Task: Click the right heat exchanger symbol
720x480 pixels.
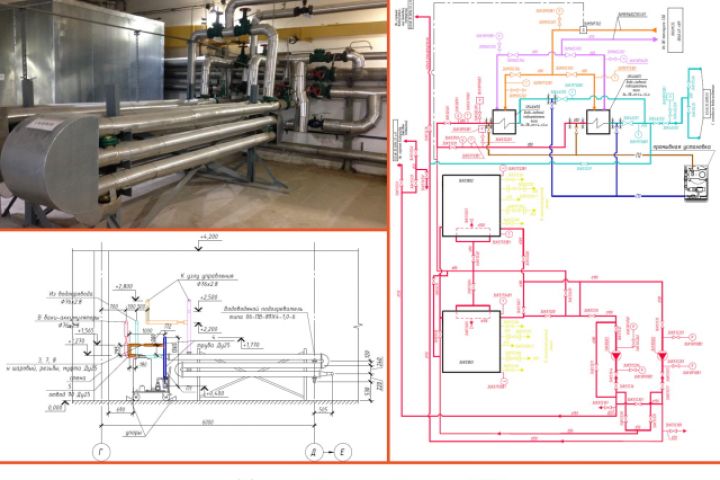Action: [x=598, y=122]
